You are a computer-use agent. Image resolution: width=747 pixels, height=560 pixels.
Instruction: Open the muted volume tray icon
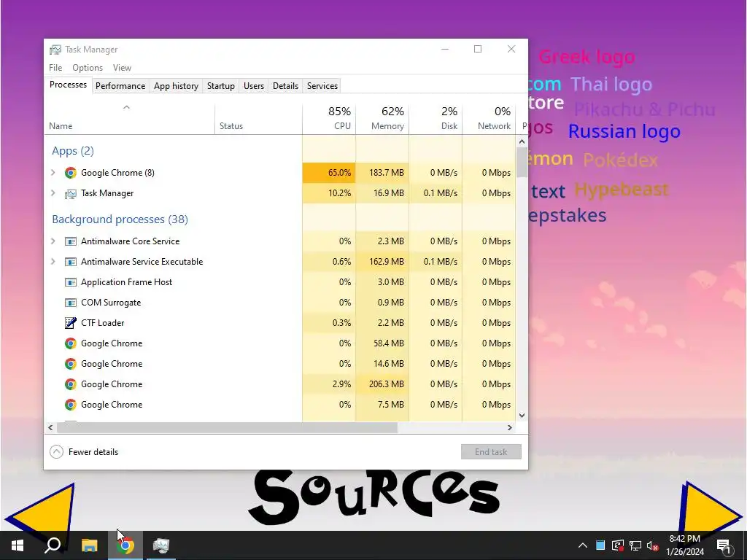pyautogui.click(x=653, y=545)
